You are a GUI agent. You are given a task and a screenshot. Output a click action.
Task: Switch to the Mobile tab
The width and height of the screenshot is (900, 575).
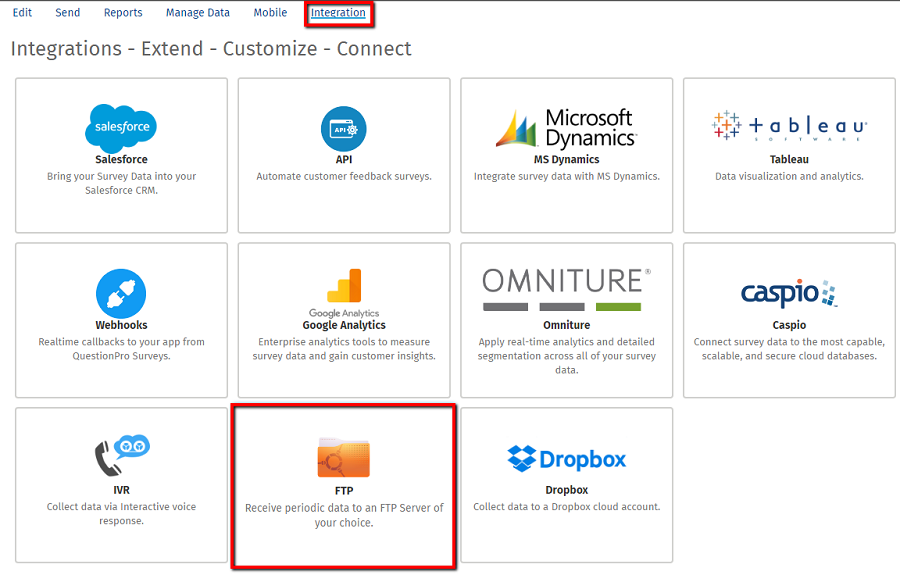pyautogui.click(x=270, y=13)
